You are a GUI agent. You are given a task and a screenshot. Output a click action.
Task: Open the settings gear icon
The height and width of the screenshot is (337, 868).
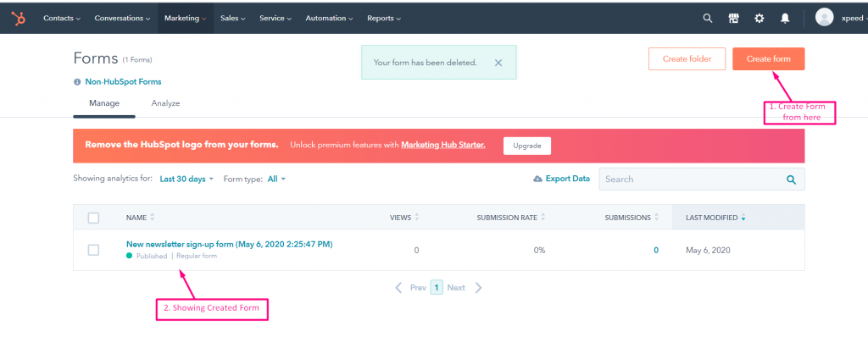(x=759, y=19)
